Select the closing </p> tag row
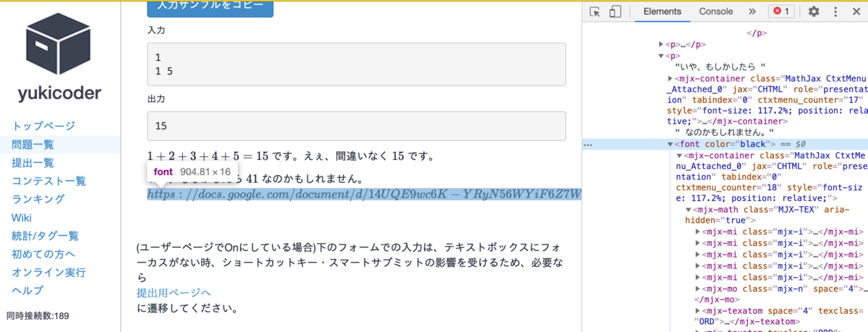The width and height of the screenshot is (868, 332). (x=757, y=33)
